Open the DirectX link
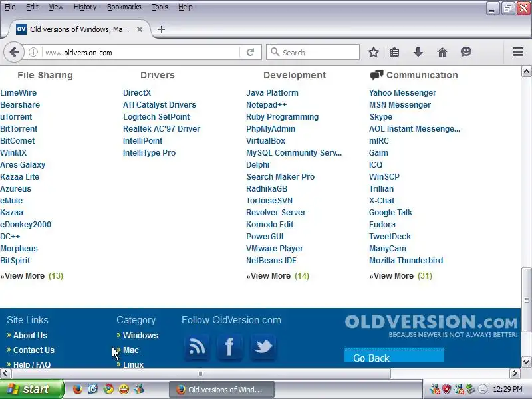The width and height of the screenshot is (532, 399). [x=137, y=93]
